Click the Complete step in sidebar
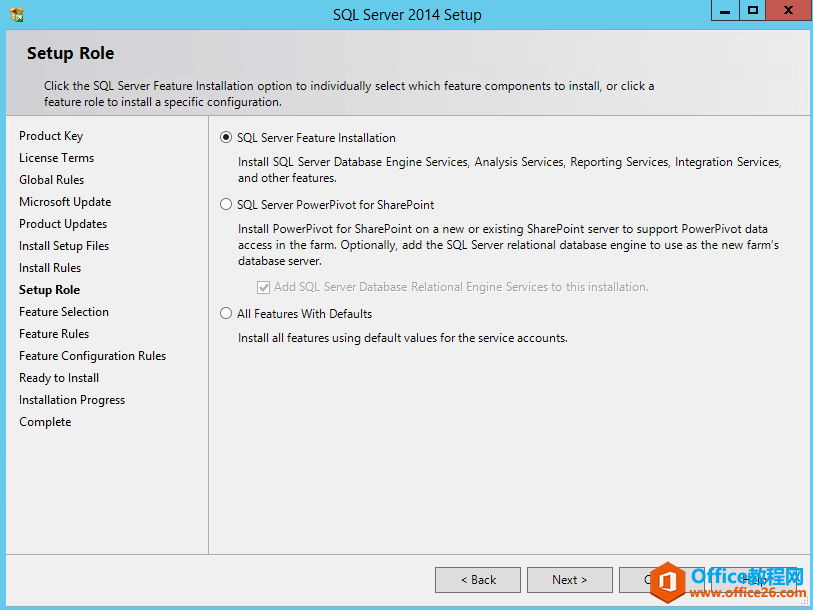813x610 pixels. 45,422
